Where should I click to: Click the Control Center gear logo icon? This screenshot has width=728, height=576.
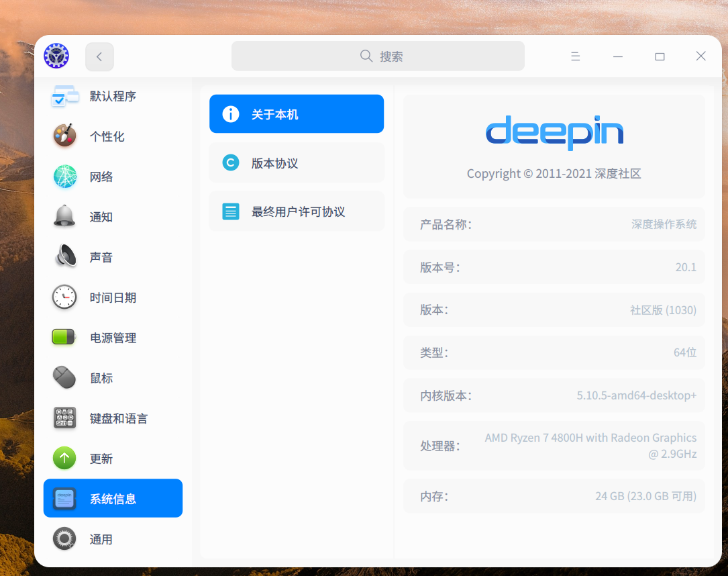[56, 56]
